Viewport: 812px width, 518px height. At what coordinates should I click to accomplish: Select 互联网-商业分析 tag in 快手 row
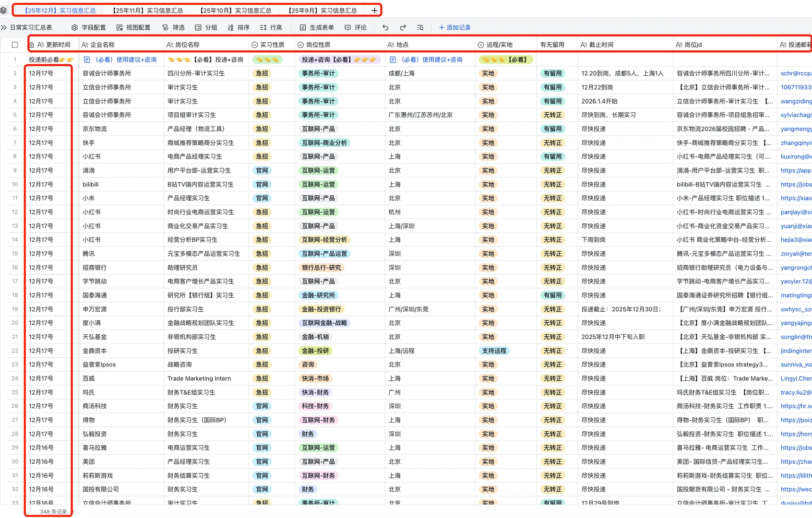coord(324,142)
